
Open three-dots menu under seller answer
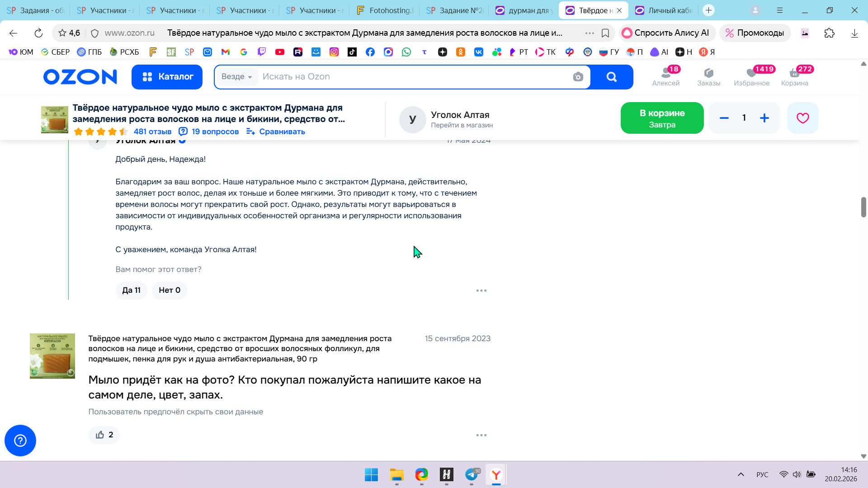[481, 291]
